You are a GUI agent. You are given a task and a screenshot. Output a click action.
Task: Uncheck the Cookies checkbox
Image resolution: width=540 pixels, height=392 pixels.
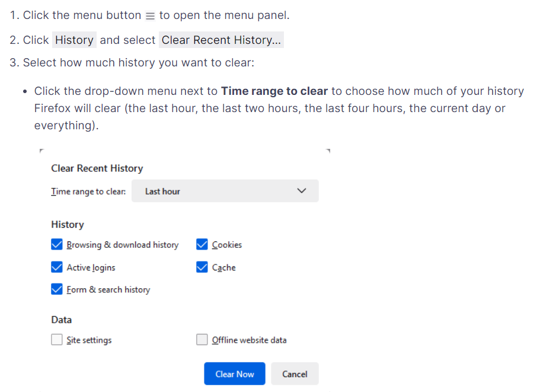(202, 244)
